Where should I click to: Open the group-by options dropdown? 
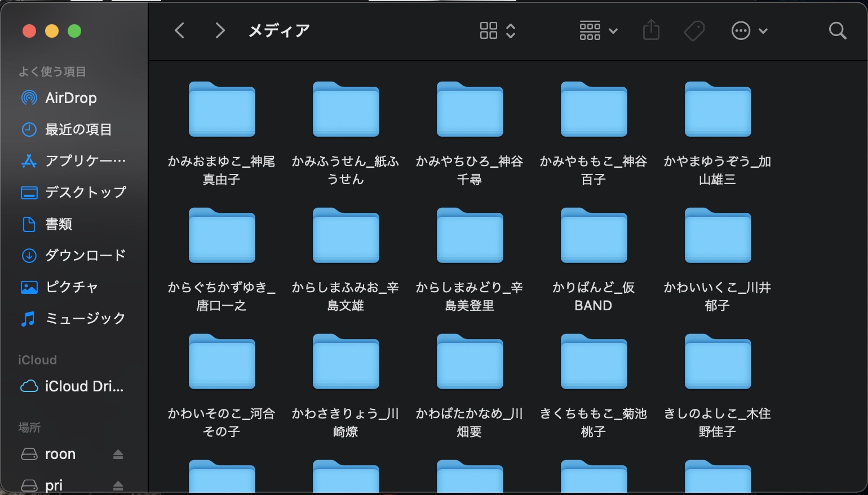click(599, 30)
